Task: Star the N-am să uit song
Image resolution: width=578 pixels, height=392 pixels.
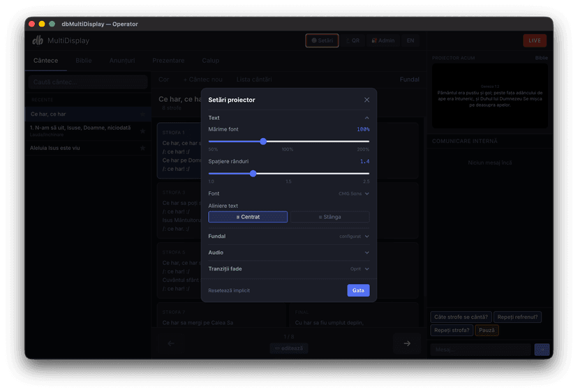Action: click(142, 131)
